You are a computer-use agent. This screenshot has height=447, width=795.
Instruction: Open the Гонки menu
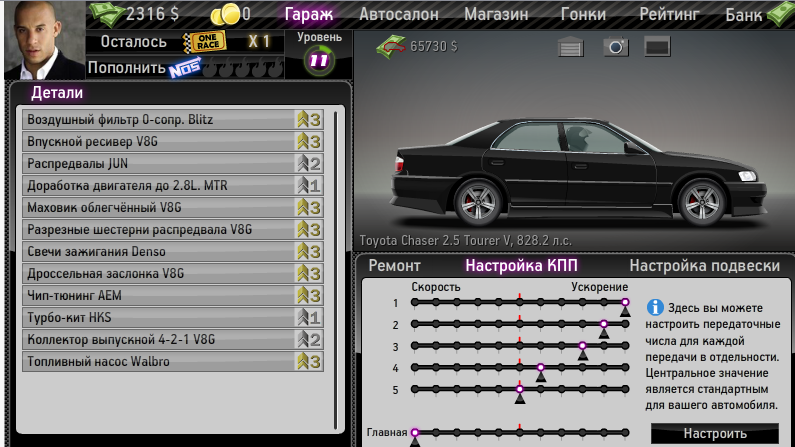(583, 14)
